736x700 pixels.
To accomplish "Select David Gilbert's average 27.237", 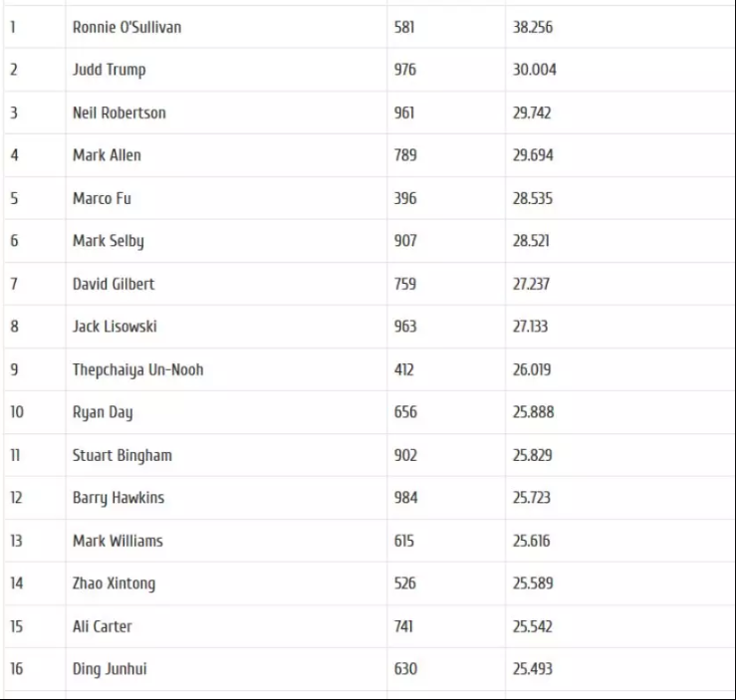I will click(x=531, y=285).
